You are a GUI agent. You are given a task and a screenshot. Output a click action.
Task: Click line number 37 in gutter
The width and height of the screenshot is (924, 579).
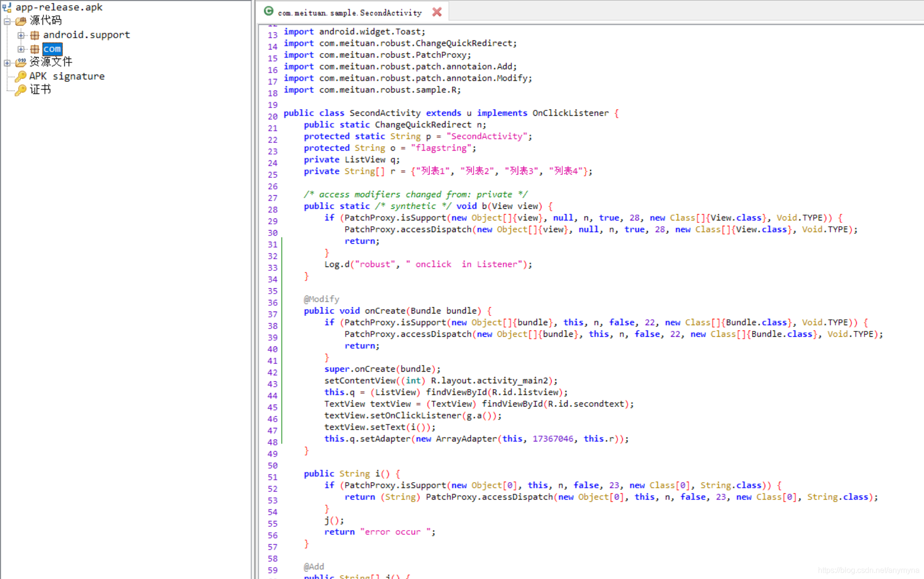(x=272, y=314)
